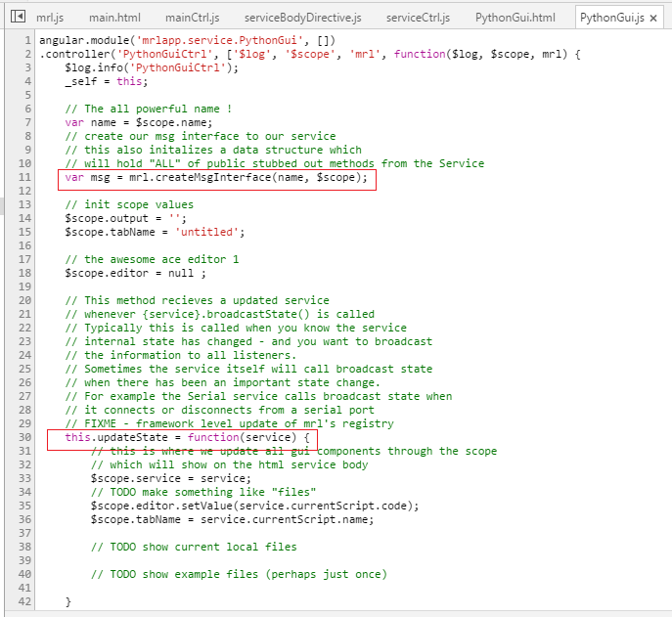Toggle the navigator sidebar panel icon
This screenshot has height=617, width=672.
click(x=18, y=17)
